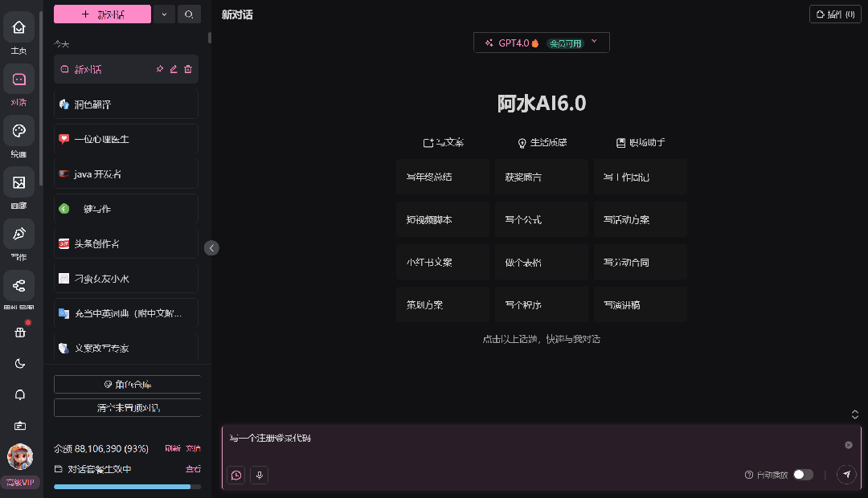Select the 职场助手 category tab
Image resolution: width=868 pixels, height=498 pixels.
641,143
